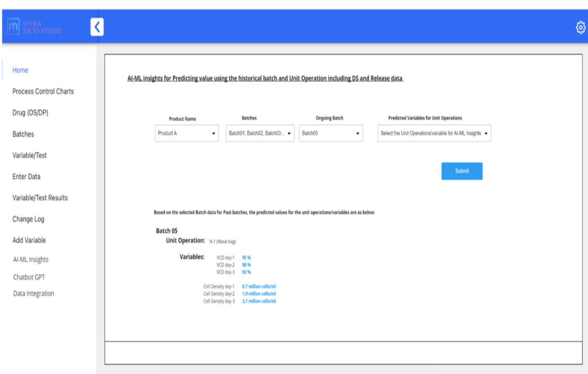
Task: Click the 'N-1 (Wave bag)' unit operation
Action: point(223,242)
